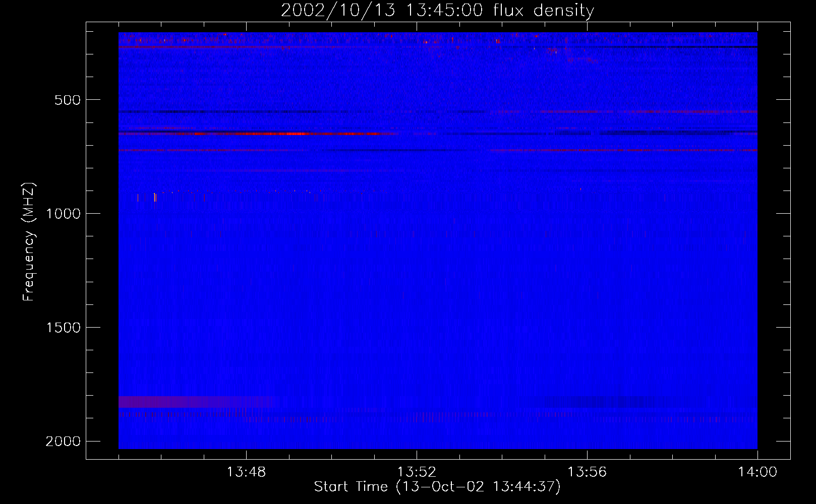The width and height of the screenshot is (816, 504).
Task: Click the 13:56 time tick label
Action: (587, 472)
